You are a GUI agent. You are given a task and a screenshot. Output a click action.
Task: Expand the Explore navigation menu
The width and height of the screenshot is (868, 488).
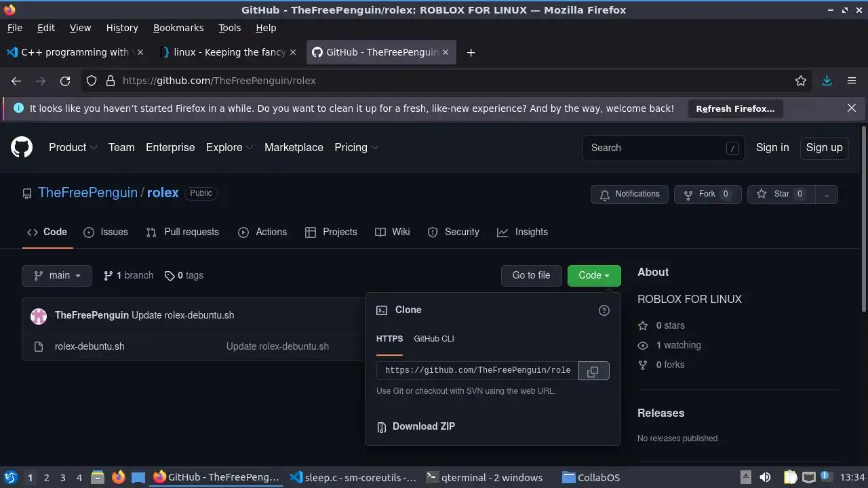(x=229, y=147)
